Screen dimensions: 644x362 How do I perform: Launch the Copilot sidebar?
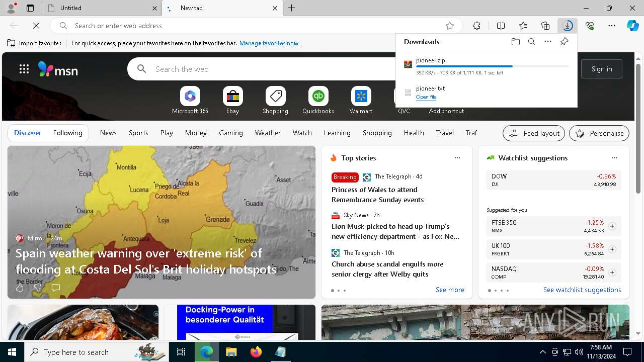click(x=632, y=26)
